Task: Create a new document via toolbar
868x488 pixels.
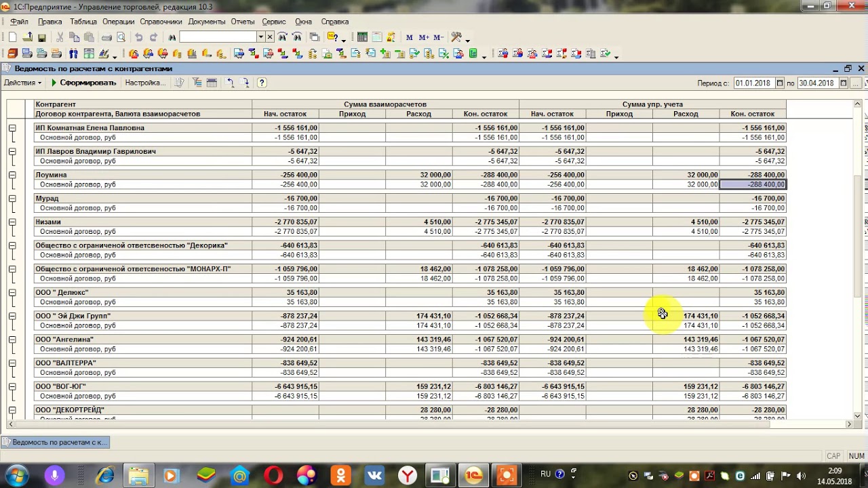Action: 12,37
